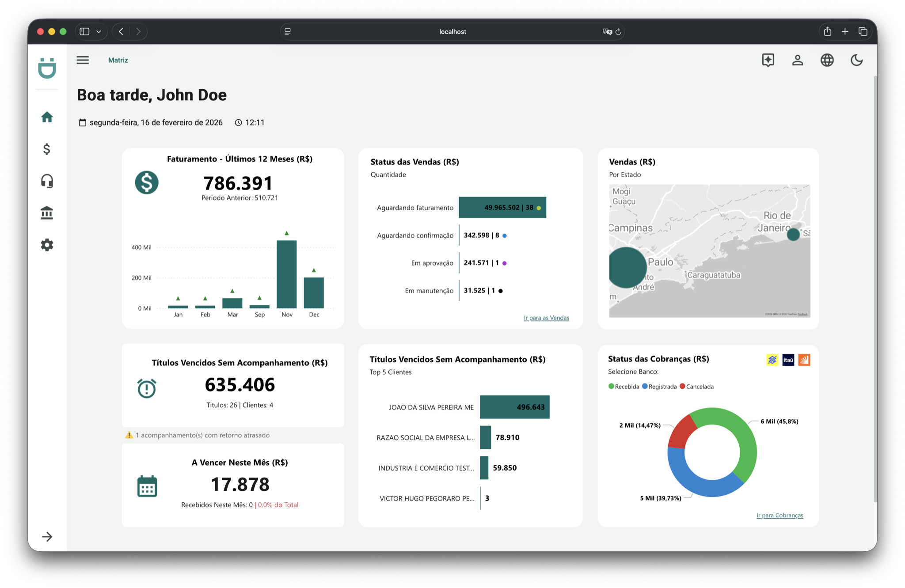Open the globe language selector

827,60
